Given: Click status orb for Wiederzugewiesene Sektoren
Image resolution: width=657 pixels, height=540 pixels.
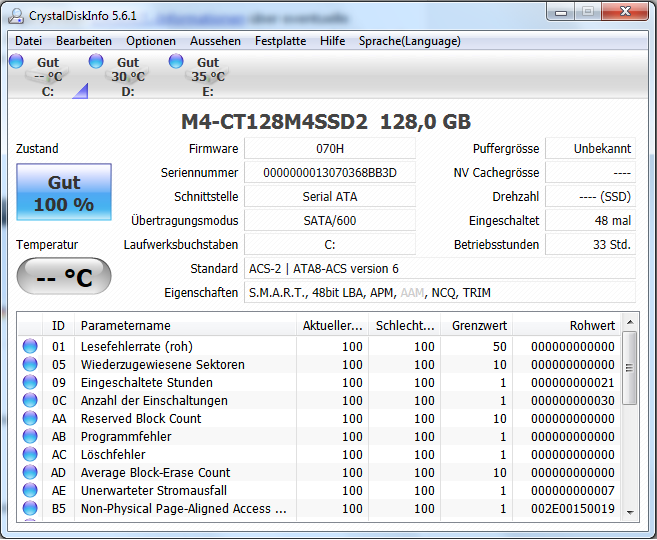Looking at the screenshot, I should point(30,364).
